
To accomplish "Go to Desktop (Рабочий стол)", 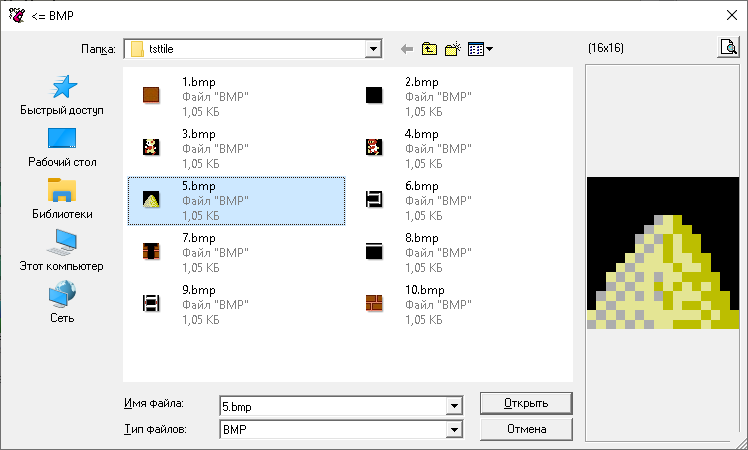I will pos(62,147).
